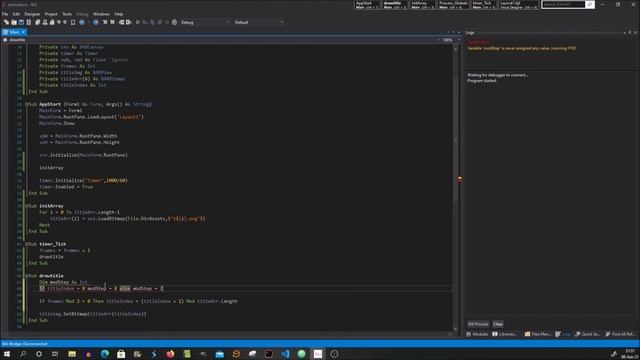Open Task View from the taskbar

click(x=55, y=354)
